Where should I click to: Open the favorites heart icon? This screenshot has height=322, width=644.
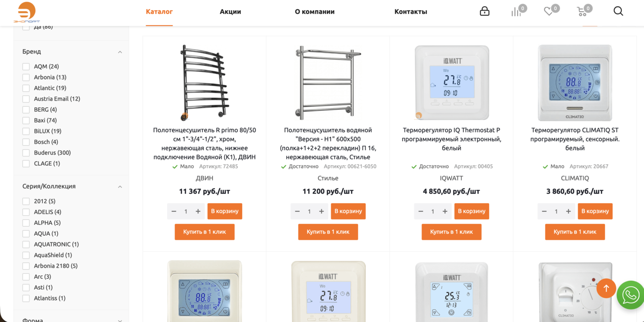coord(549,12)
